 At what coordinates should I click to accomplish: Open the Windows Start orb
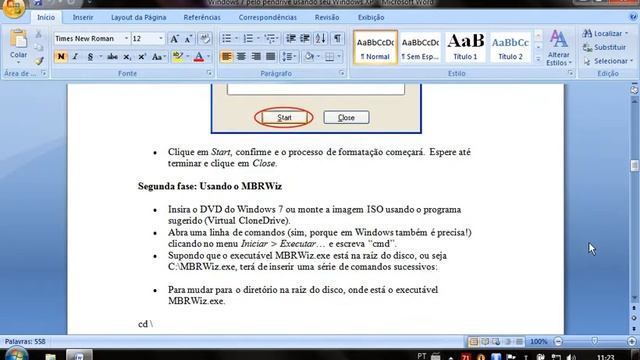17,353
